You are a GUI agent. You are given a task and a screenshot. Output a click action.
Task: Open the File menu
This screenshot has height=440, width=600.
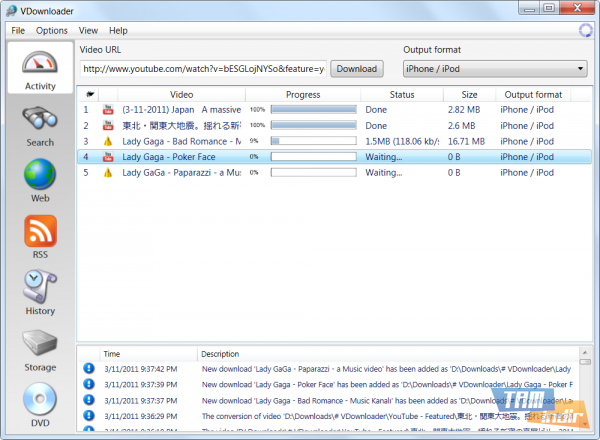pos(18,31)
